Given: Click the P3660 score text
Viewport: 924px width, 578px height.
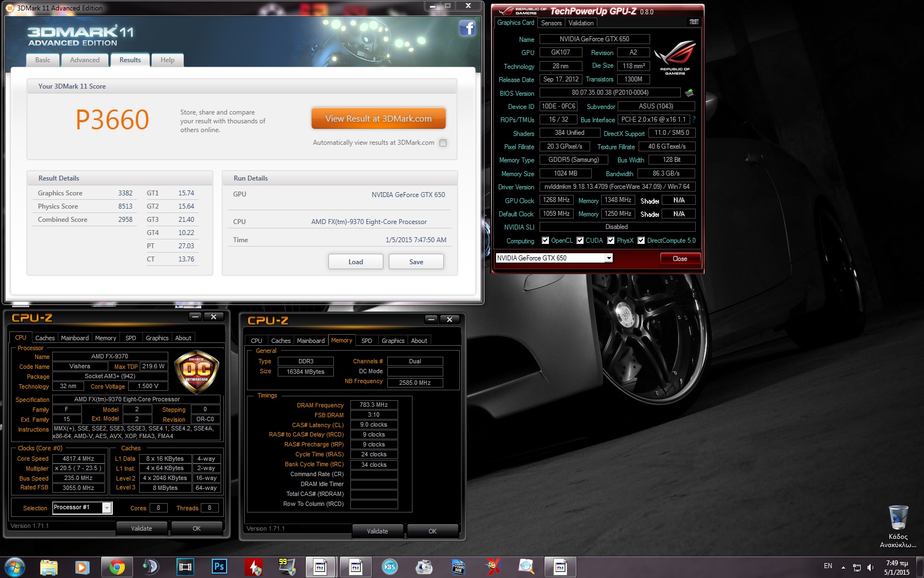Looking at the screenshot, I should coord(112,119).
